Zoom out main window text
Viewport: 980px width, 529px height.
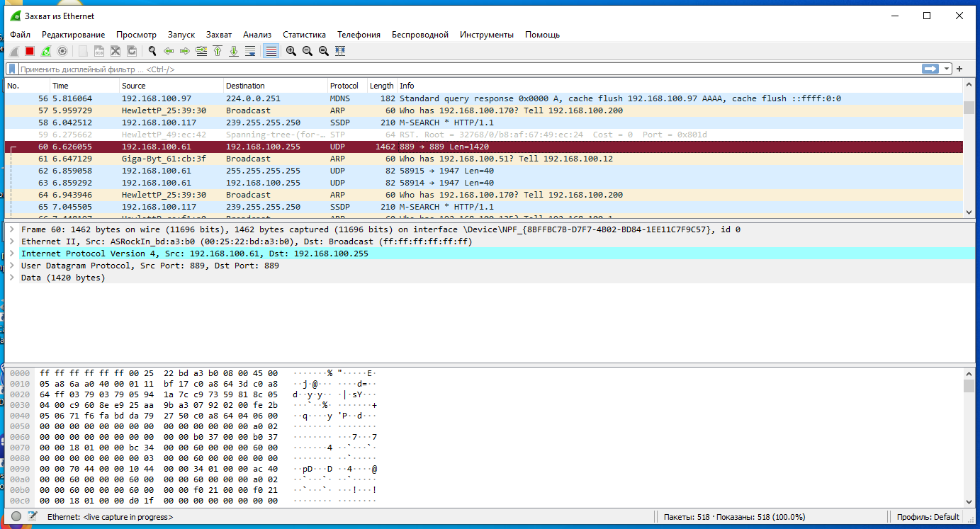(308, 51)
